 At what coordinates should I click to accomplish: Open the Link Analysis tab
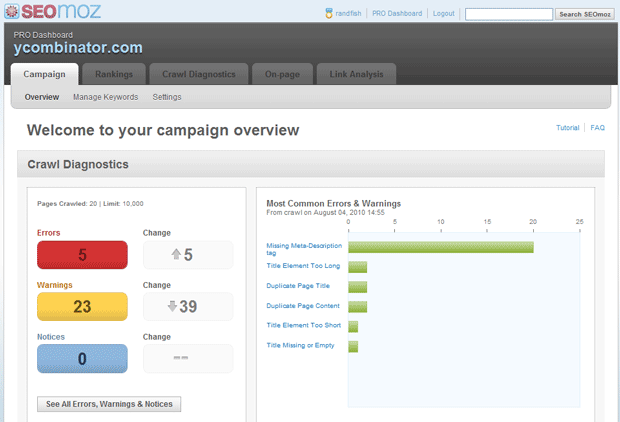coord(356,74)
